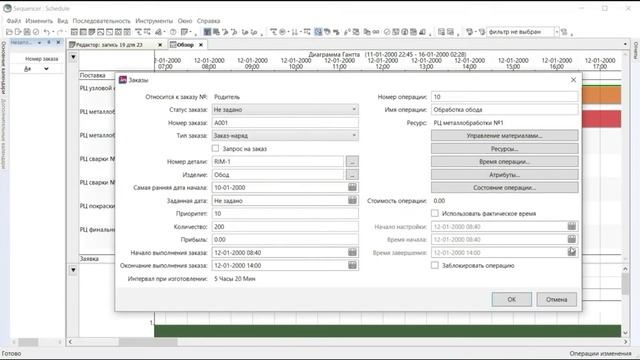Confirm the dialog with ОК

click(511, 299)
